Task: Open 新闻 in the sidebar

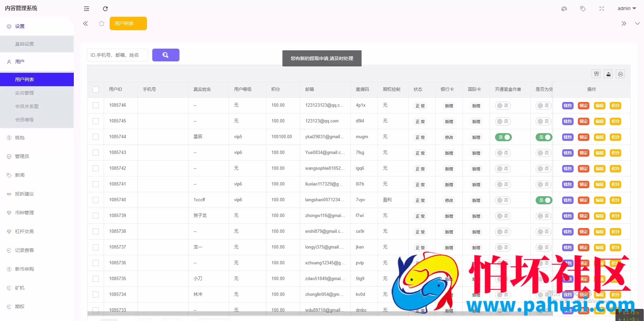Action: point(37,175)
